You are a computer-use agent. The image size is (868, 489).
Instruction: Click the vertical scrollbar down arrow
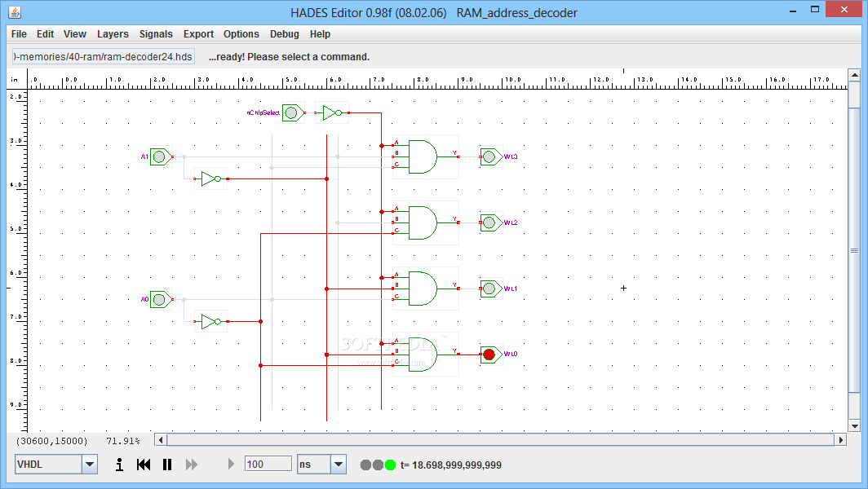coord(854,426)
